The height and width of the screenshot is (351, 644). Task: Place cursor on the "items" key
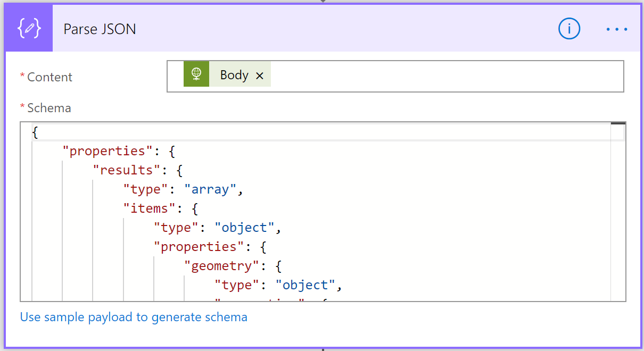(x=146, y=208)
